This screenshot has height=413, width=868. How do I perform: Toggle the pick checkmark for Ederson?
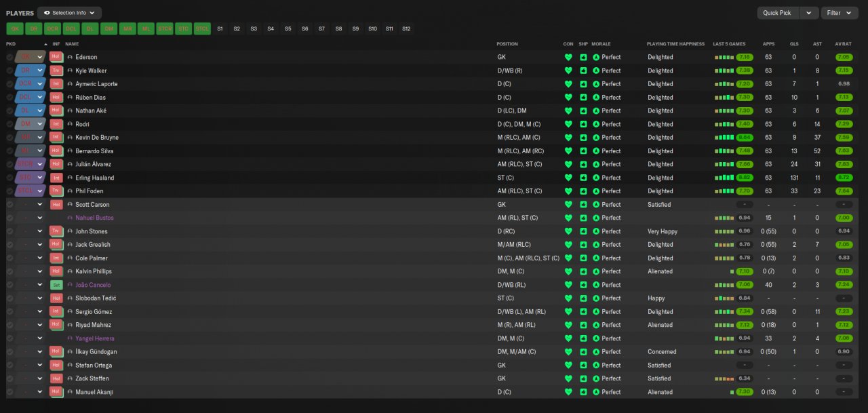coord(9,58)
